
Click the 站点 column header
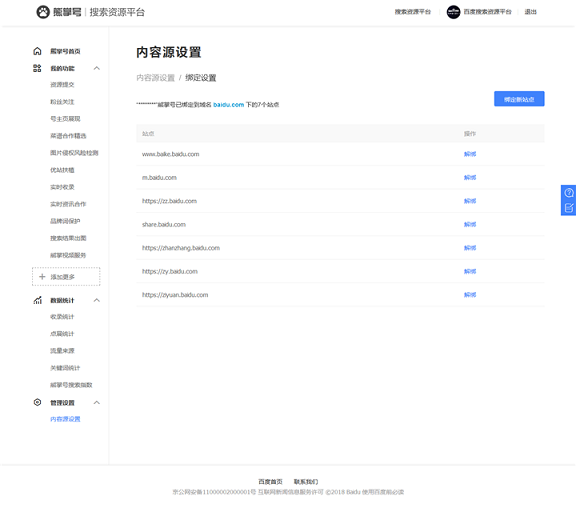point(148,134)
